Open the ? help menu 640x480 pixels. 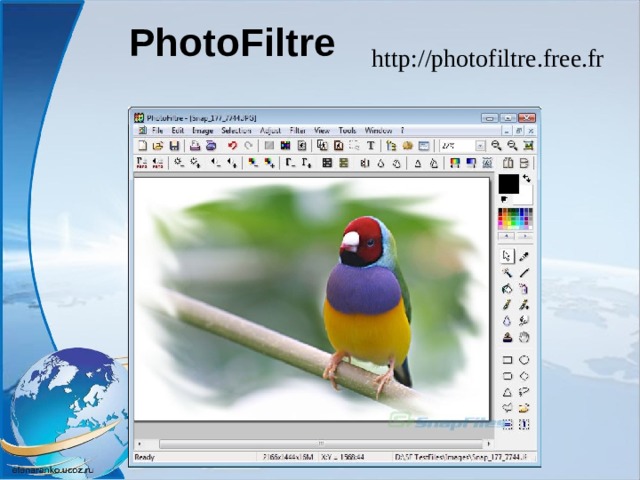(x=402, y=130)
